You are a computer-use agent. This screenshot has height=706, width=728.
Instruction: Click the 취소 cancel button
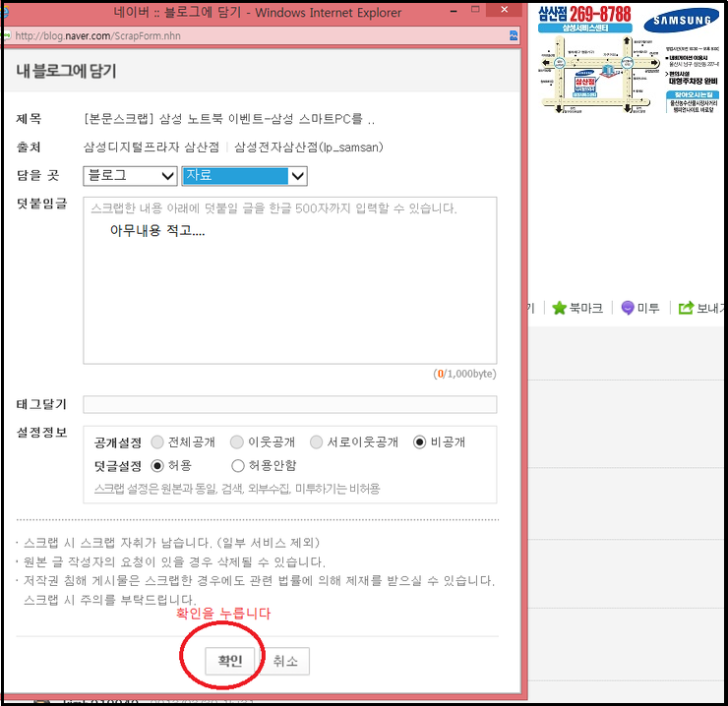pyautogui.click(x=284, y=661)
